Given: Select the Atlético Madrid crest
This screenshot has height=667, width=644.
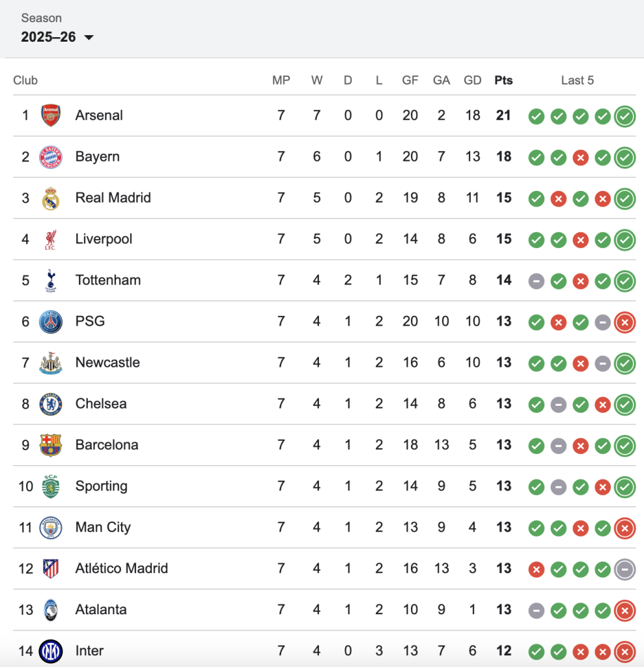Looking at the screenshot, I should click(51, 569).
